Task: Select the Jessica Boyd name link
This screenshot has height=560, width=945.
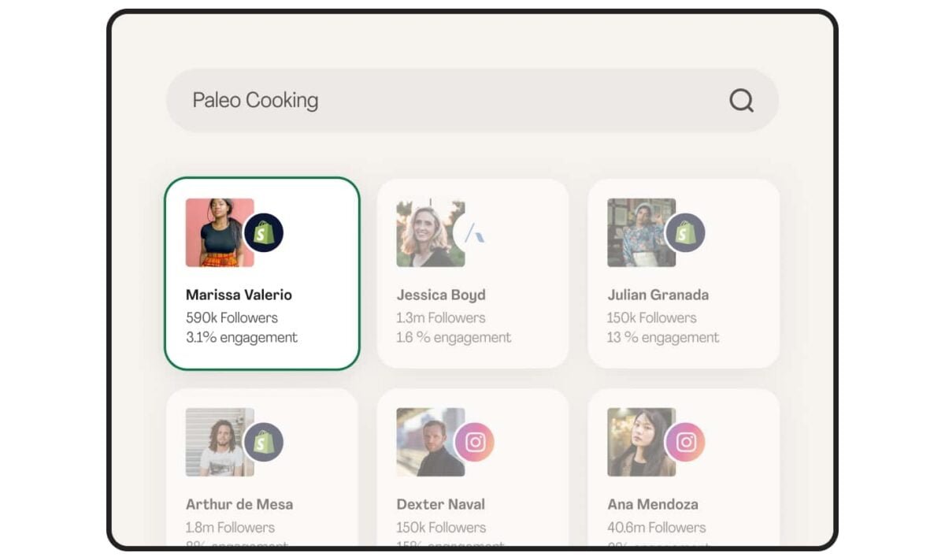Action: (441, 295)
